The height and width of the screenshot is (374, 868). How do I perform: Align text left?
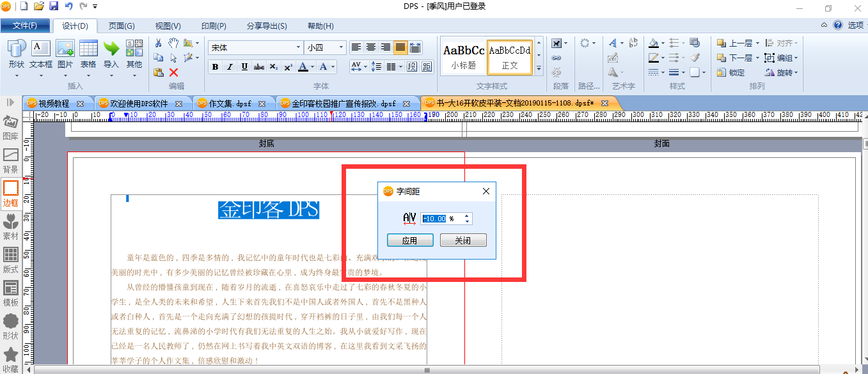[x=356, y=47]
